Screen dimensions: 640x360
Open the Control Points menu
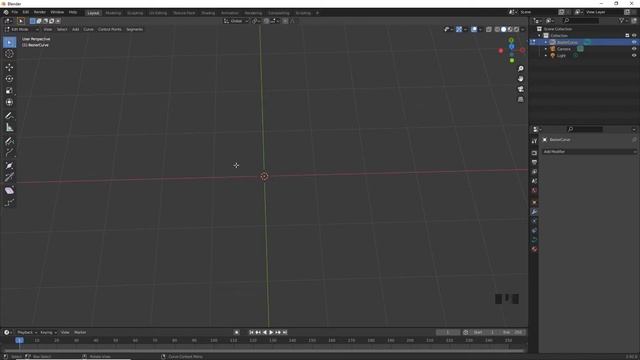pos(109,29)
